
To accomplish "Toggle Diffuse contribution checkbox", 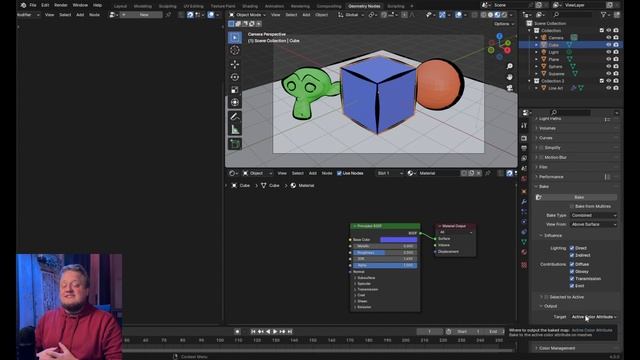I will tap(572, 264).
